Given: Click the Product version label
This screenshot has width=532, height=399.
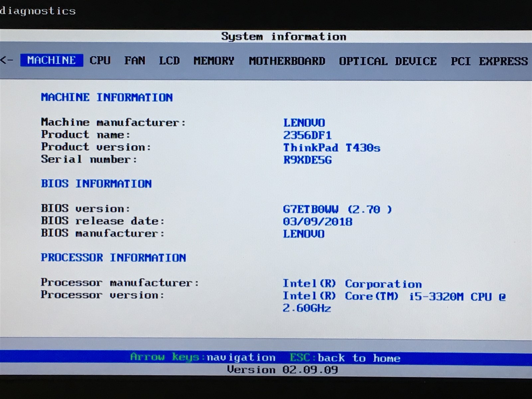Looking at the screenshot, I should click(x=96, y=147).
